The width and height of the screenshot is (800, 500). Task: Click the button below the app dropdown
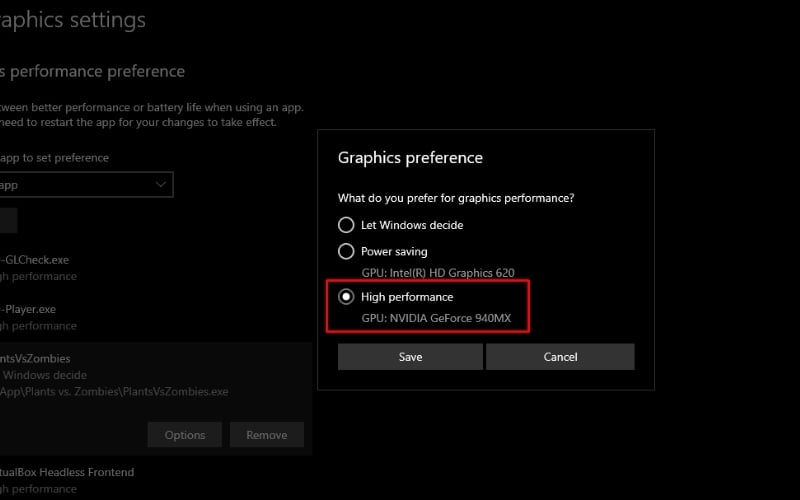[x=8, y=221]
